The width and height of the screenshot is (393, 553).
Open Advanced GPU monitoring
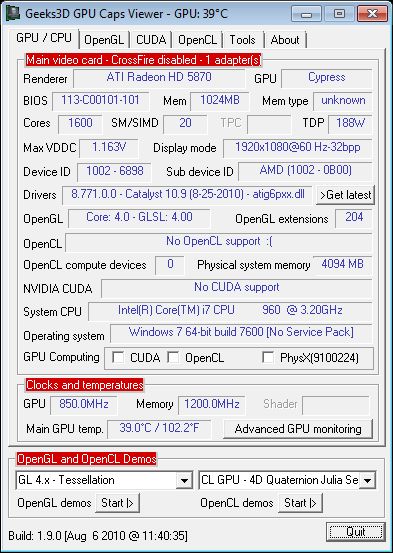(298, 429)
